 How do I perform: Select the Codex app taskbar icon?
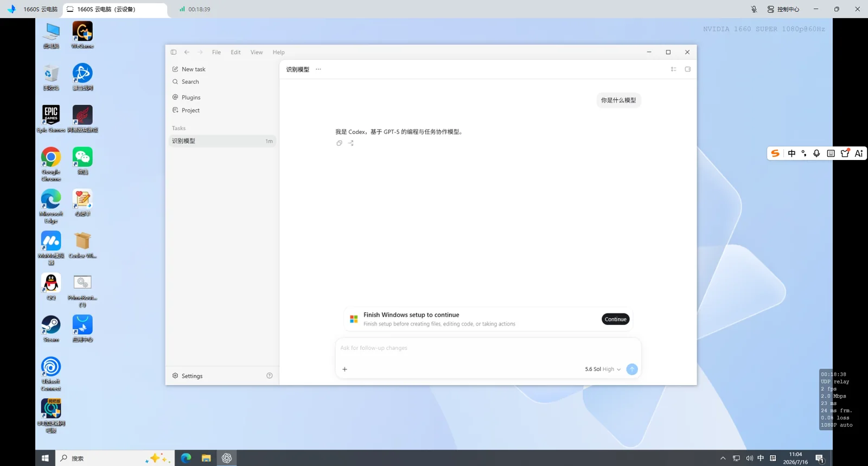coord(227,458)
